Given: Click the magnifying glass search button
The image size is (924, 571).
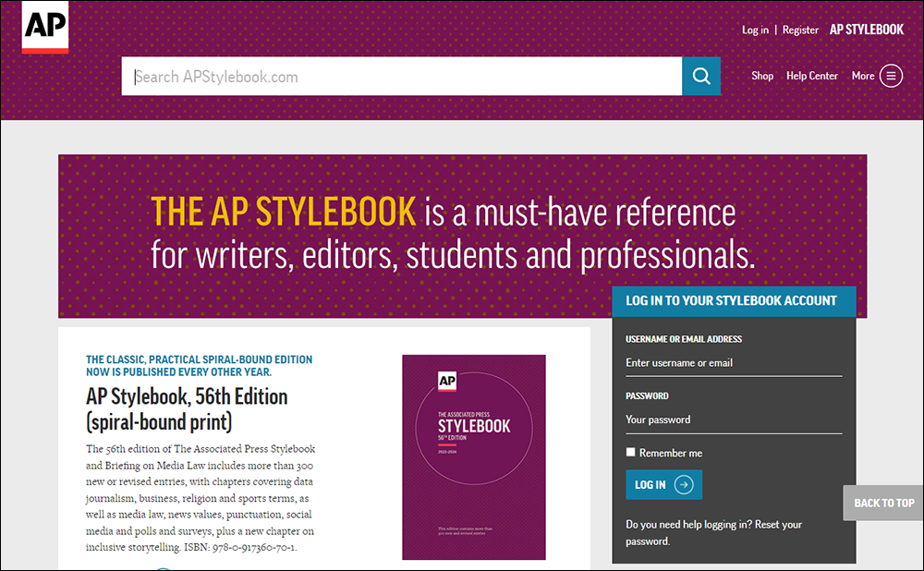Looking at the screenshot, I should [x=701, y=76].
